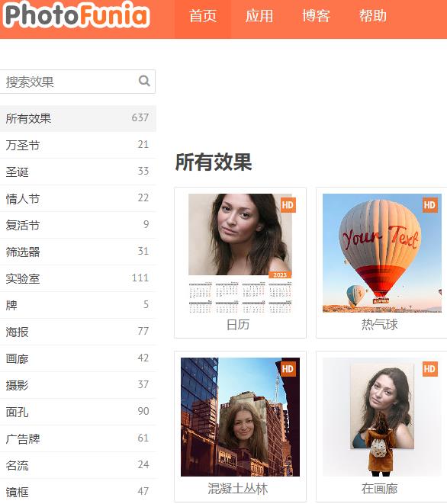Image resolution: width=447 pixels, height=504 pixels.
Task: Open the 牌 category
Action: (x=78, y=305)
